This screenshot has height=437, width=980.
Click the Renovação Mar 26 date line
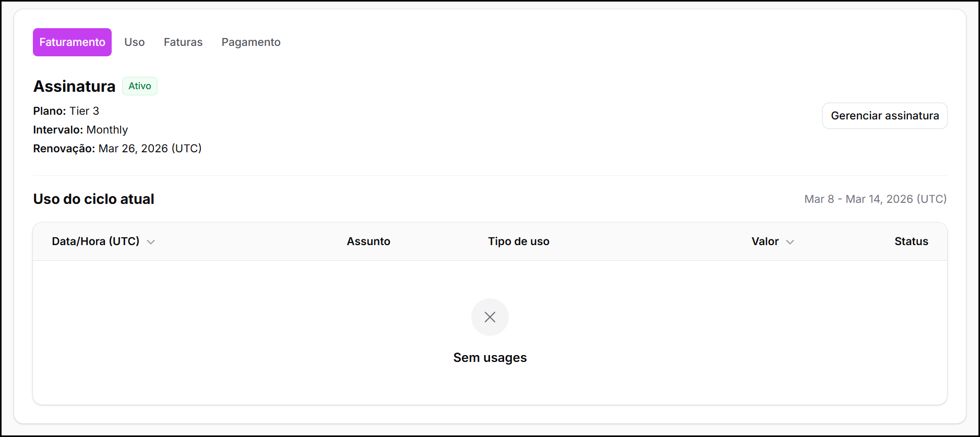(117, 149)
